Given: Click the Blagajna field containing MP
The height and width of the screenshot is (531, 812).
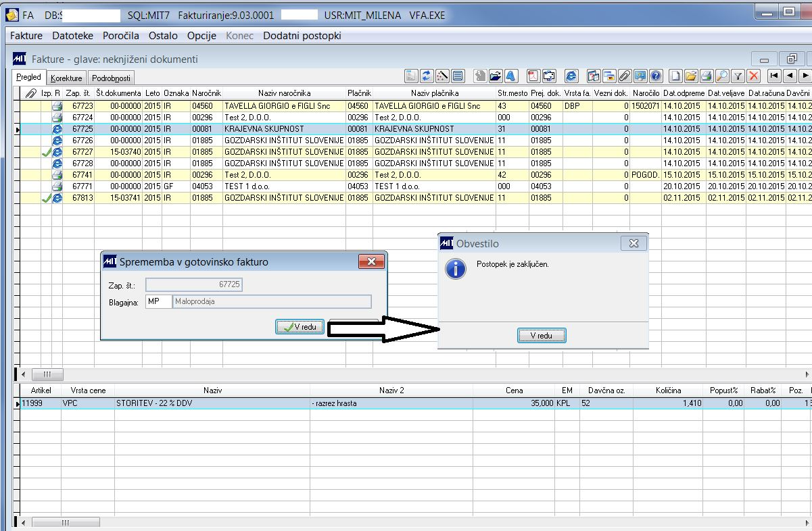Looking at the screenshot, I should [x=158, y=302].
